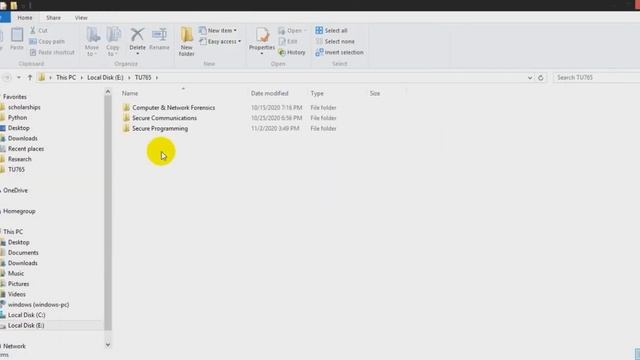Image resolution: width=640 pixels, height=360 pixels.
Task: Click navigation pane scroll up arrow
Action: click(108, 92)
